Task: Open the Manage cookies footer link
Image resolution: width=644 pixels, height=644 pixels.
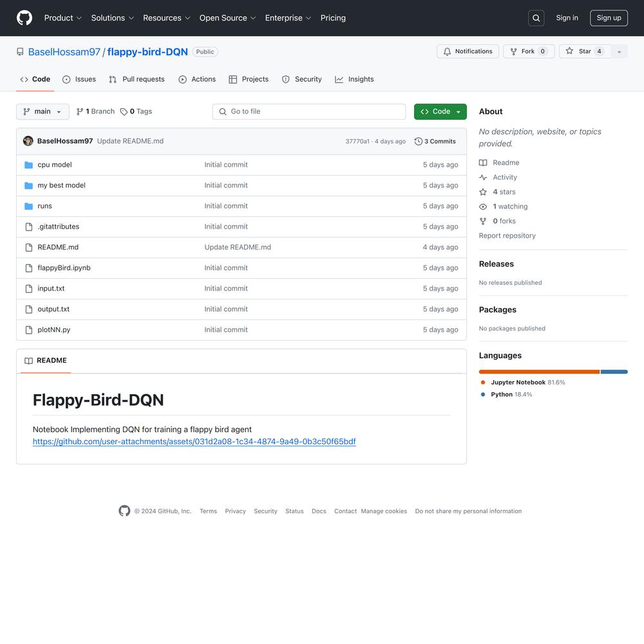Action: pos(384,511)
